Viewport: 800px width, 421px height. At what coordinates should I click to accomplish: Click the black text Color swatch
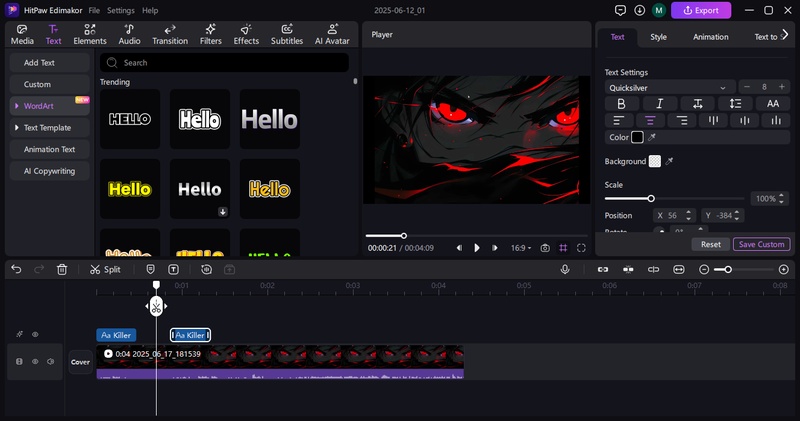pos(637,137)
